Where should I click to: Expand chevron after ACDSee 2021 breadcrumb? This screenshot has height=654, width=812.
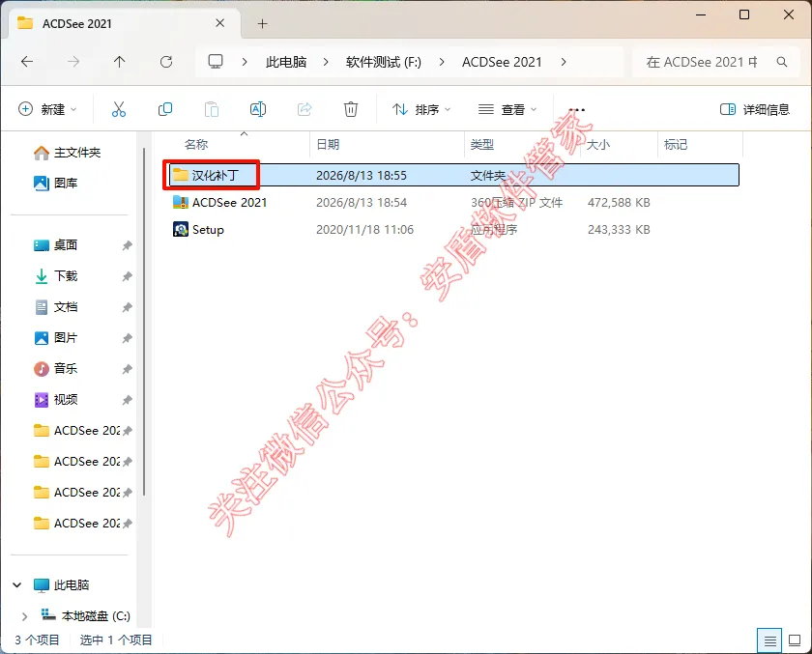(x=564, y=62)
